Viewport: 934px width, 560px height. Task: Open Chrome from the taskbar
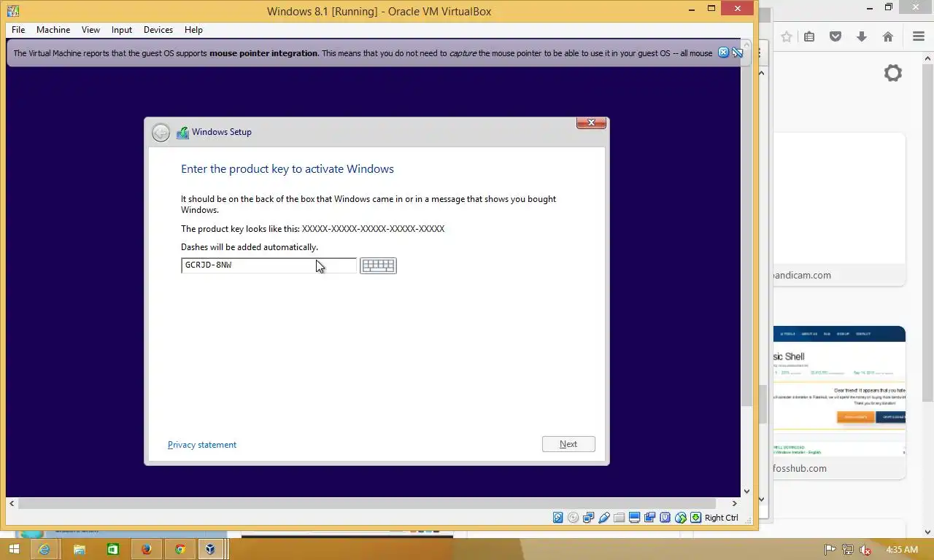180,549
